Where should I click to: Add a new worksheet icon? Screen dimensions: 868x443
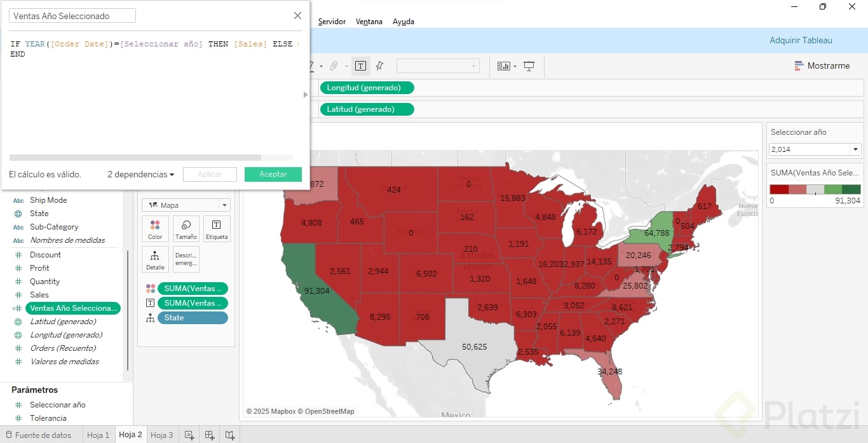[x=189, y=435]
